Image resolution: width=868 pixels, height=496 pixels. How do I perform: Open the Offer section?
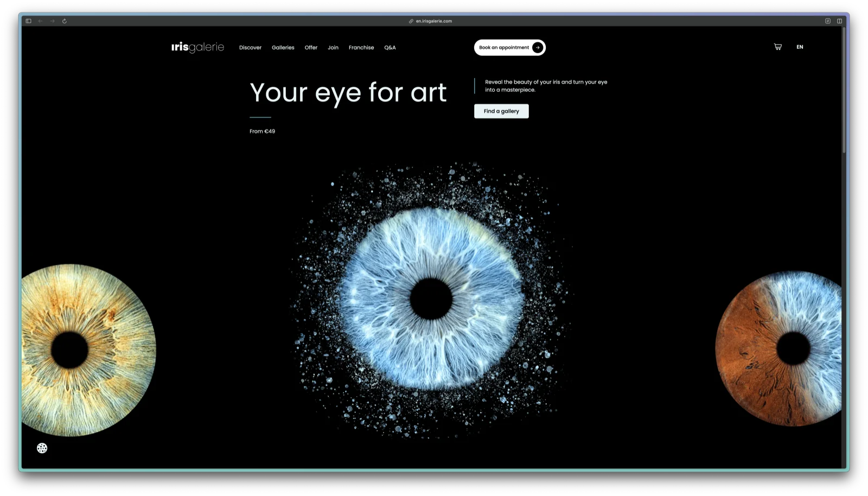(x=311, y=48)
